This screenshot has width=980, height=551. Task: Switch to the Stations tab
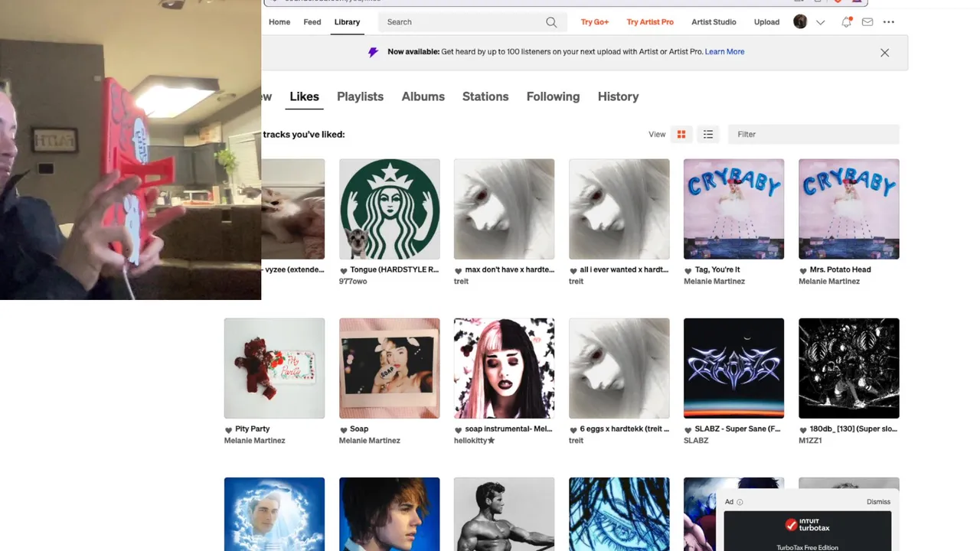485,96
